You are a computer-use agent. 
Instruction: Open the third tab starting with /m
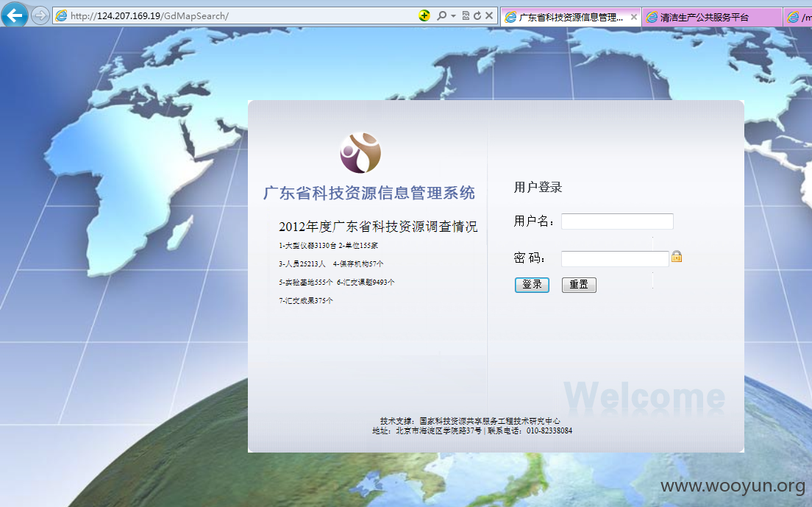[x=798, y=17]
